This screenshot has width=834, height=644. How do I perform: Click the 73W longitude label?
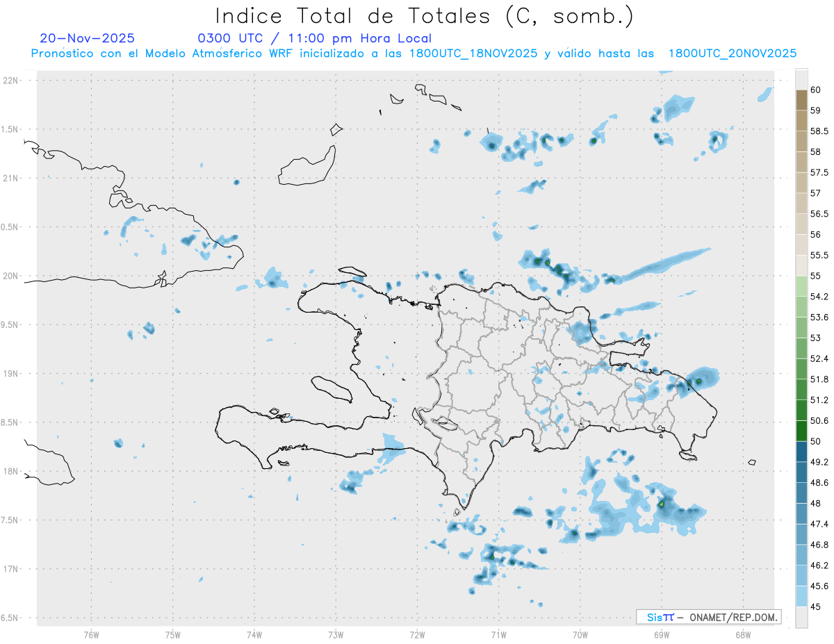click(x=336, y=634)
